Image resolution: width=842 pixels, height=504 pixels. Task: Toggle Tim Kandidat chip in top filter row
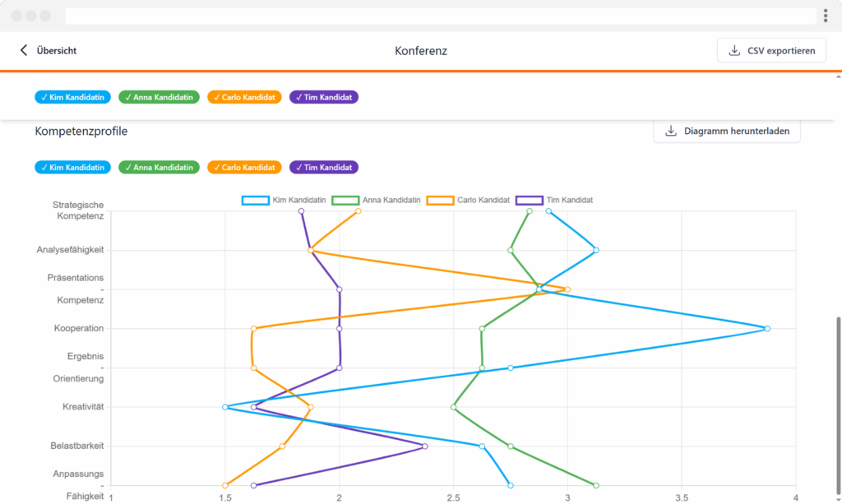coord(323,97)
